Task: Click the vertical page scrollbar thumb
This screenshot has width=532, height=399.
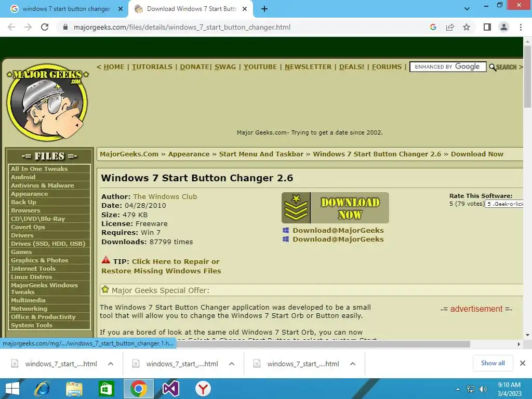Action: pyautogui.click(x=527, y=76)
